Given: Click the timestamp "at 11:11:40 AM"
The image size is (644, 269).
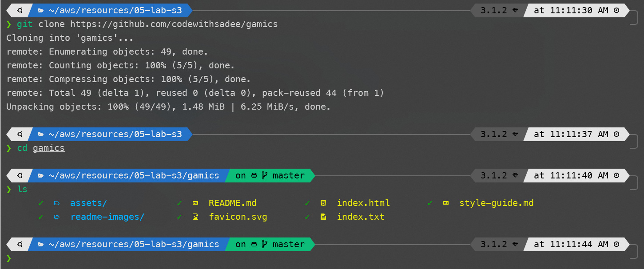Looking at the screenshot, I should click(x=571, y=175).
